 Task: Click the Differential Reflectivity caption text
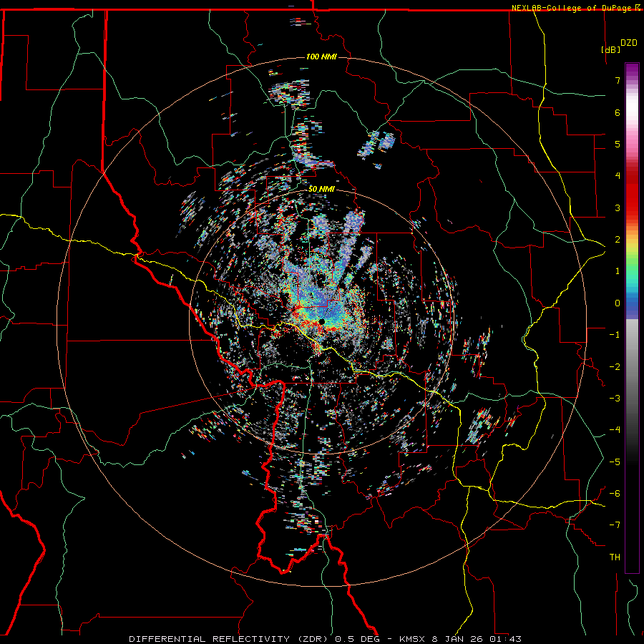coord(326,639)
